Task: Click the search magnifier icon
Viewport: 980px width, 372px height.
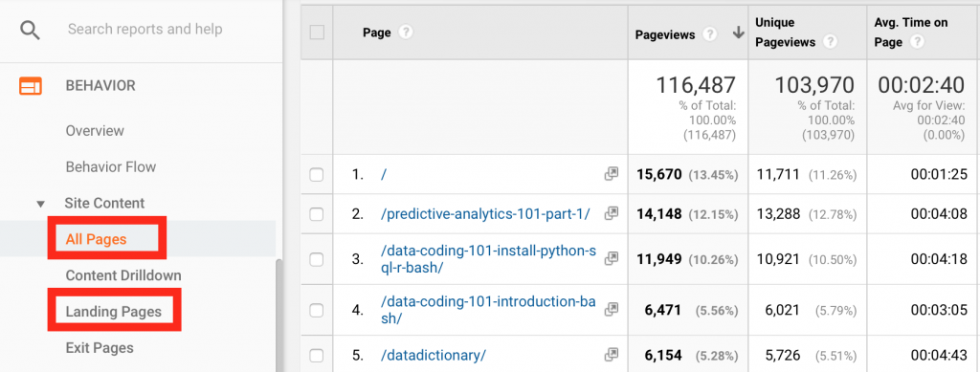Action: tap(30, 30)
